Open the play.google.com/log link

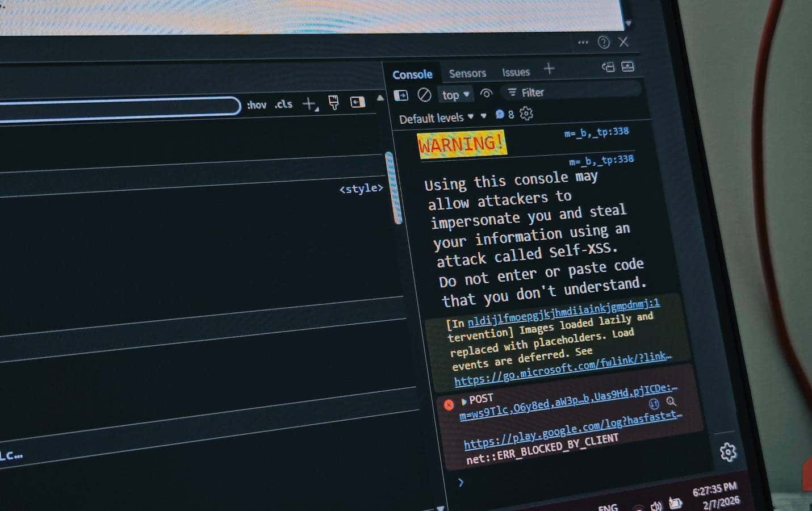[x=572, y=429]
